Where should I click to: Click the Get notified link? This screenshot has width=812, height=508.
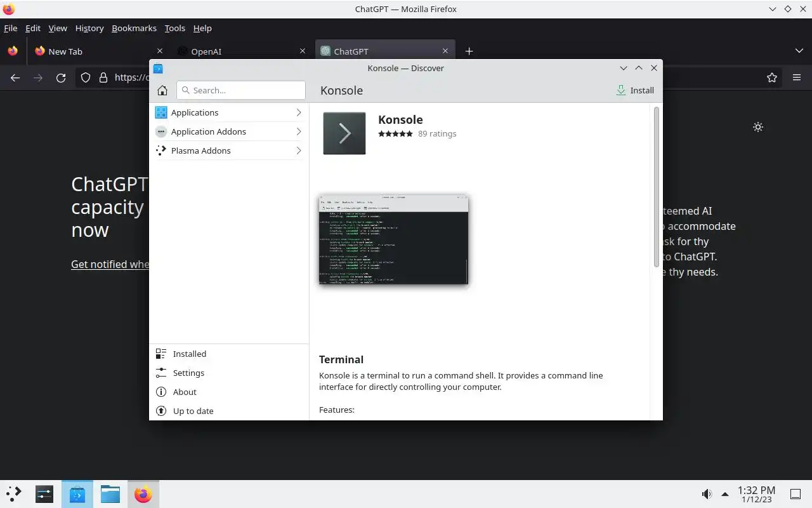tap(110, 264)
